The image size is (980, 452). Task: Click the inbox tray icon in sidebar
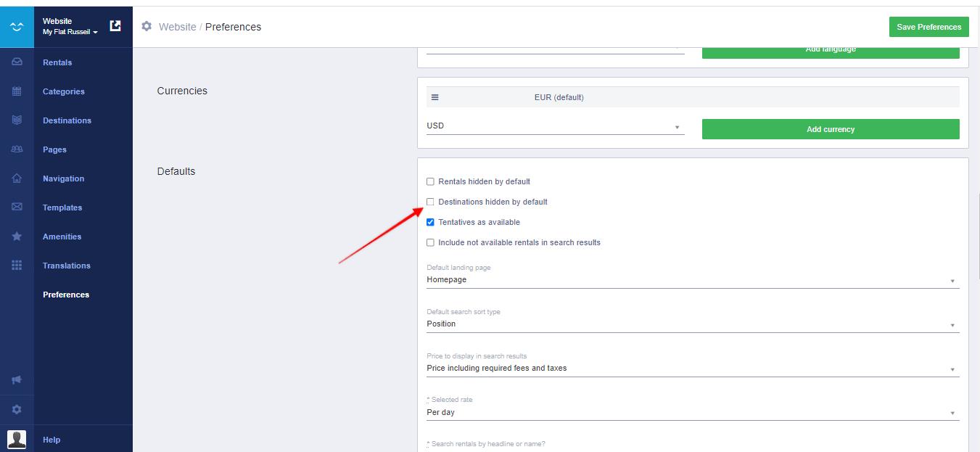[17, 62]
